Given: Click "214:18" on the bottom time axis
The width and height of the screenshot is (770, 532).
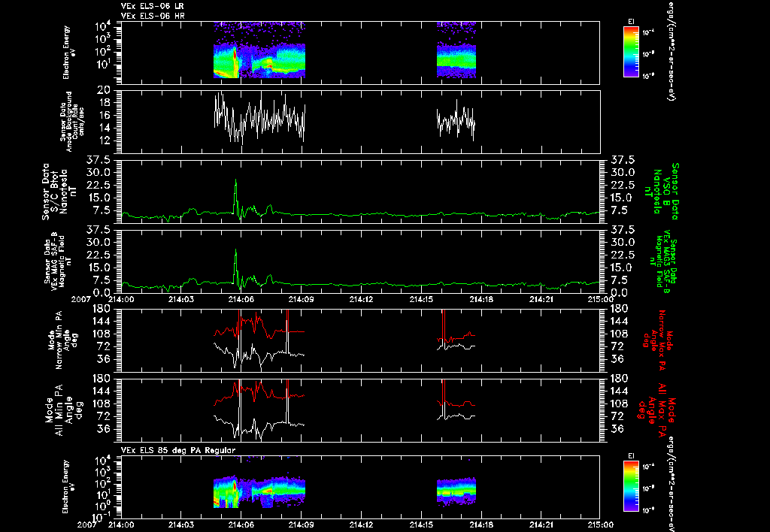Looking at the screenshot, I should click(482, 524).
